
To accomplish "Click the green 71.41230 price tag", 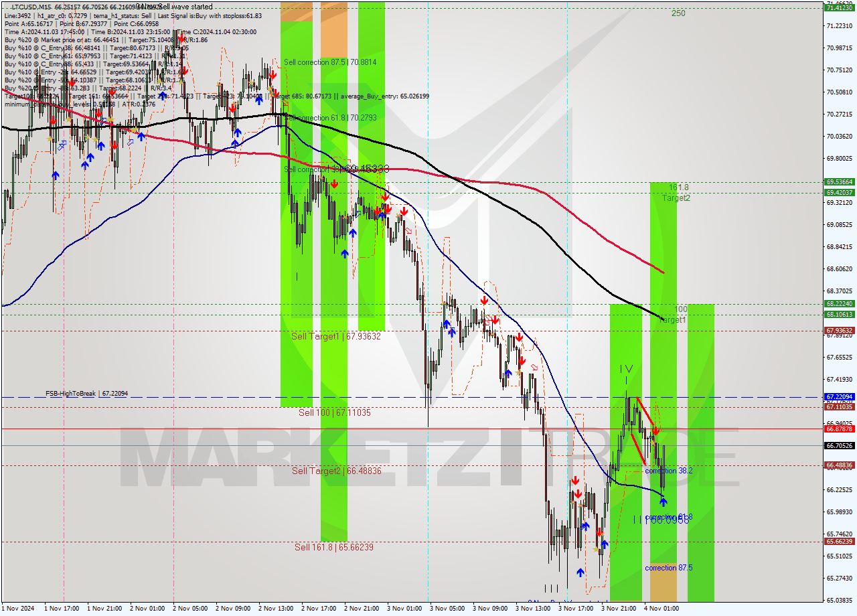I will pos(840,8).
